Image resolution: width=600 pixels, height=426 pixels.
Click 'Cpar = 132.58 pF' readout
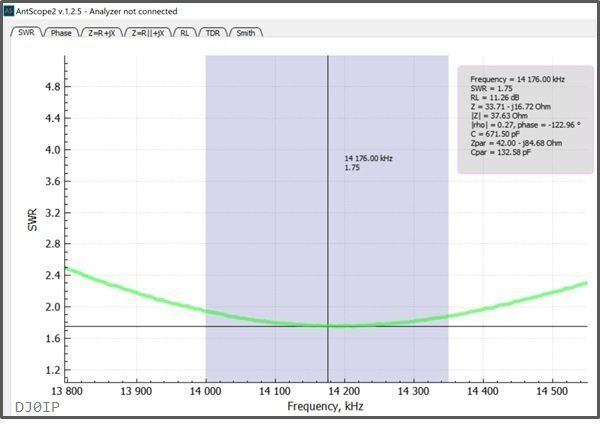[501, 152]
